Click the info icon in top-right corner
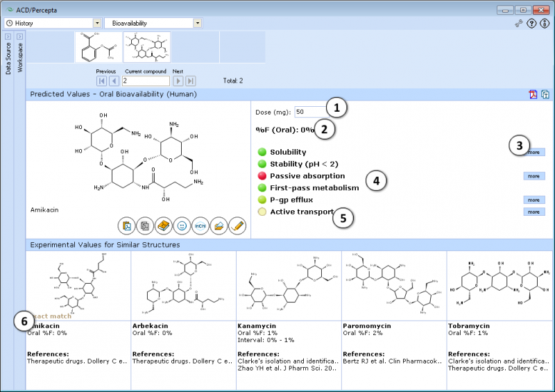Image resolution: width=555 pixels, height=392 pixels. pos(545,23)
